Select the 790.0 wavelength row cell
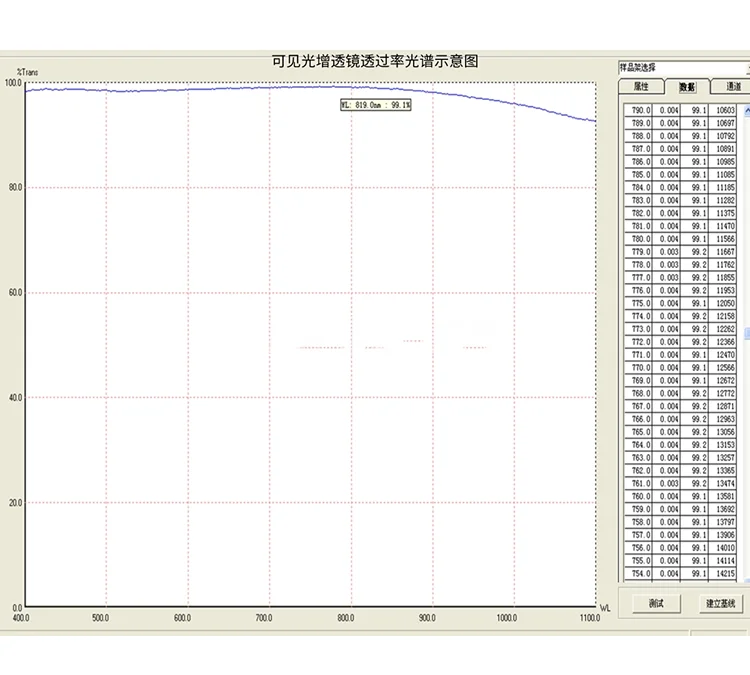 639,110
